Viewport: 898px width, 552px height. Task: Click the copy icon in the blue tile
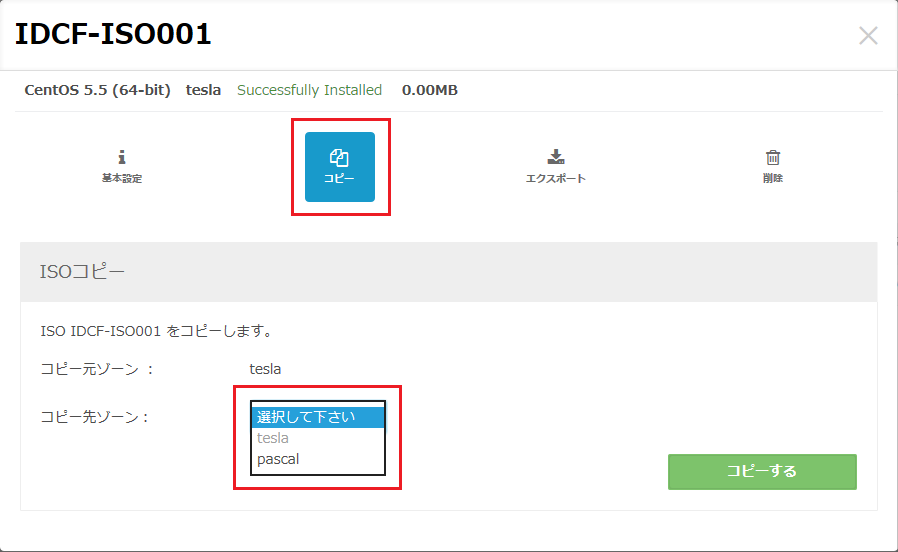point(339,158)
